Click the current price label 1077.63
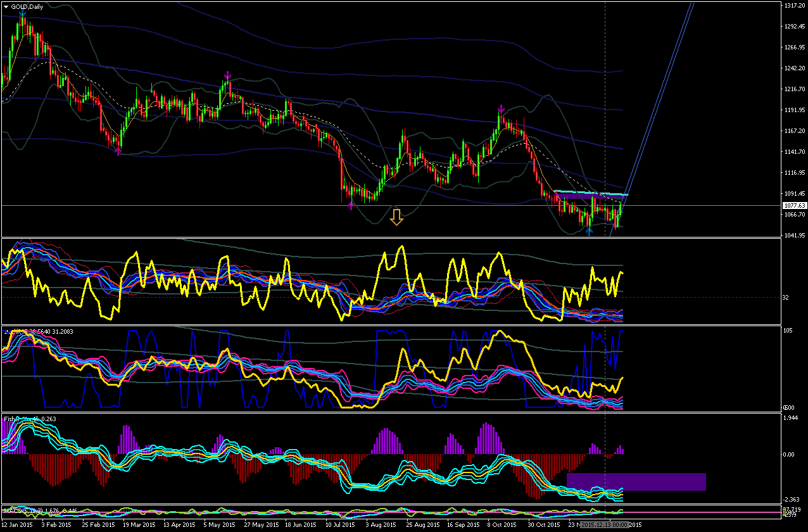Image resolution: width=808 pixels, height=532 pixels. 793,205
